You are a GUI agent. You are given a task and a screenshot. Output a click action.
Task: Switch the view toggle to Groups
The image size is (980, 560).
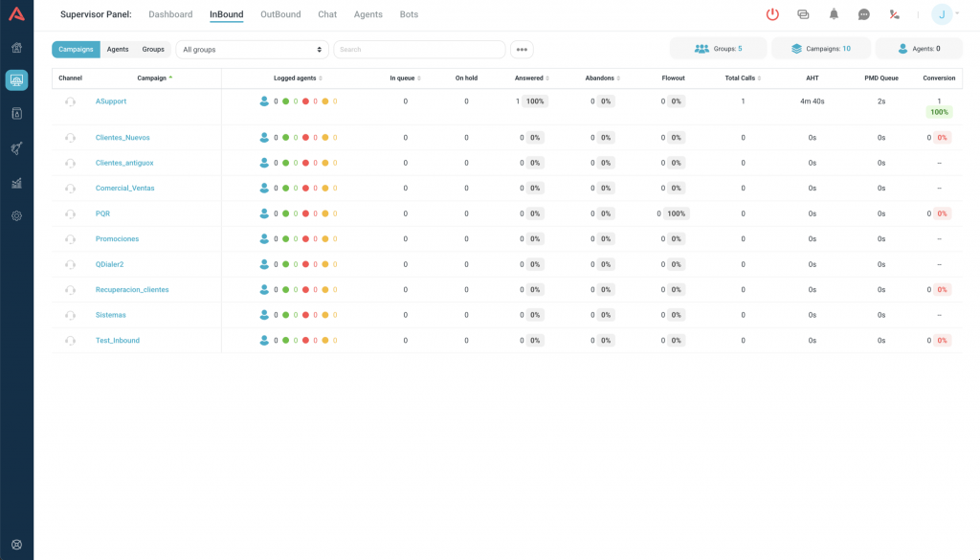(153, 49)
